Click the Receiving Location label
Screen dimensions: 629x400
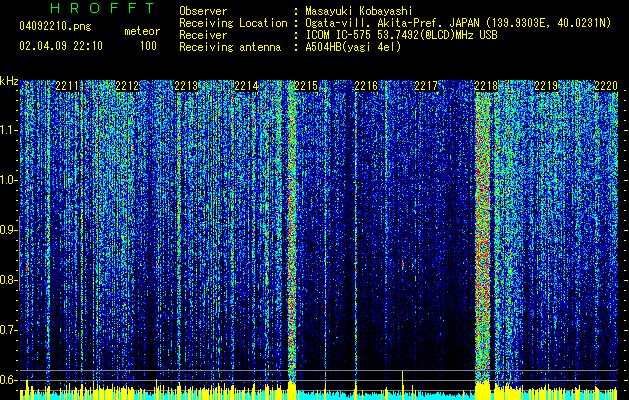(x=233, y=23)
